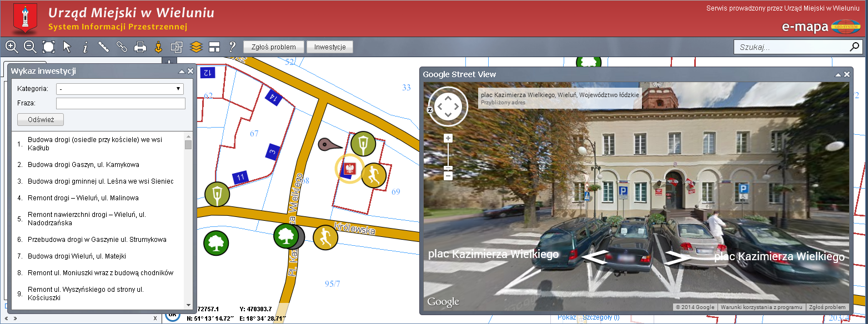868x324 pixels.
Task: Activate the object information tool
Action: click(85, 47)
